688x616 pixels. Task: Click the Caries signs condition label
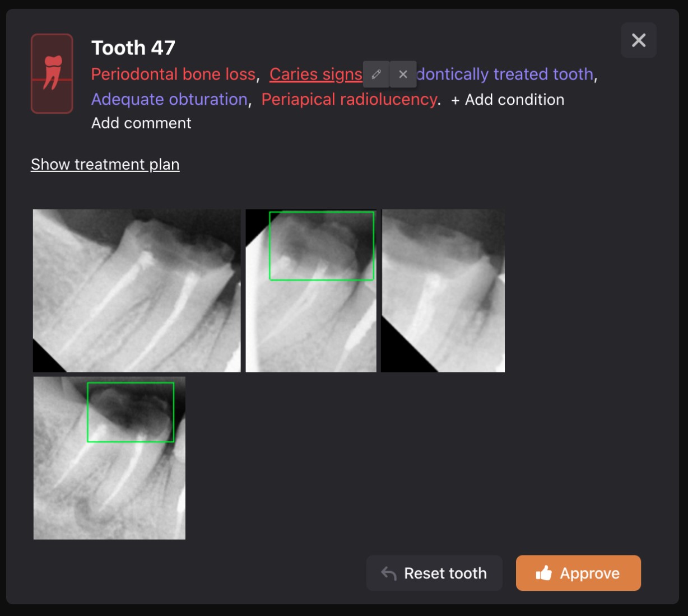point(315,74)
